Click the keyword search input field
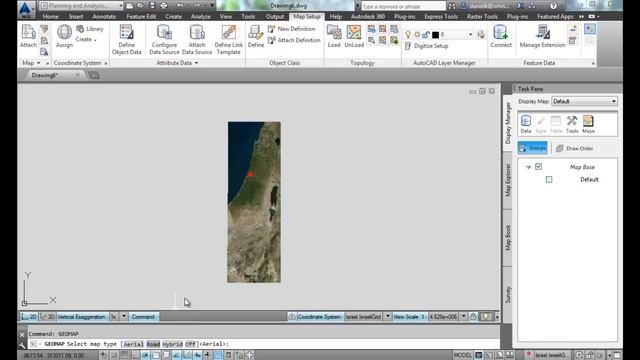640x360 pixels. tap(403, 6)
